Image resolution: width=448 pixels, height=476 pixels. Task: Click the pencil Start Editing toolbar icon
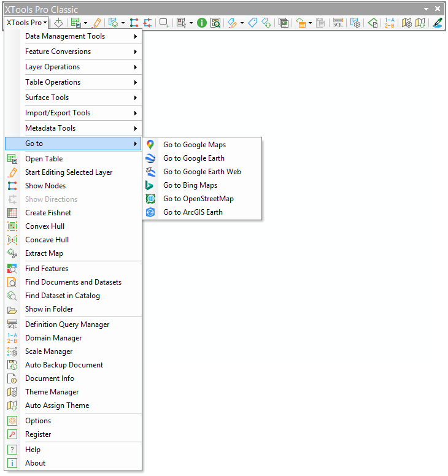pyautogui.click(x=97, y=23)
